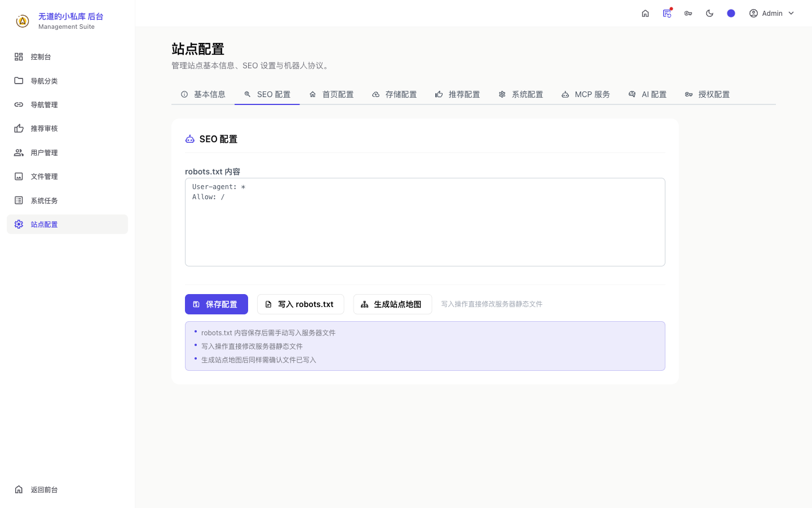Open 导航分类 in the sidebar
This screenshot has width=812, height=508.
pos(67,81)
